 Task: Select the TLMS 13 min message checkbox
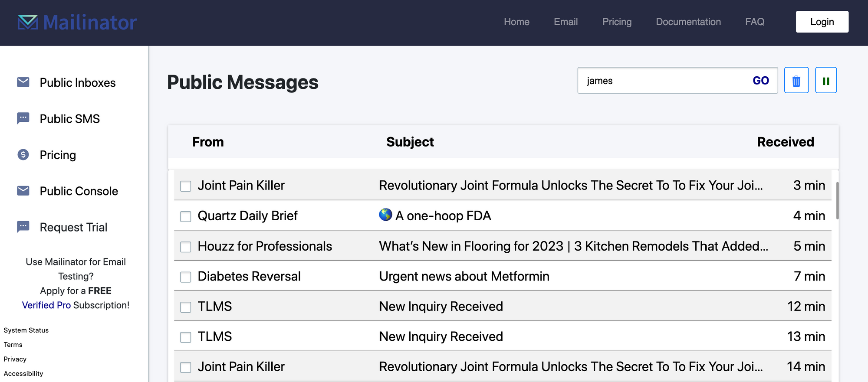coord(186,337)
